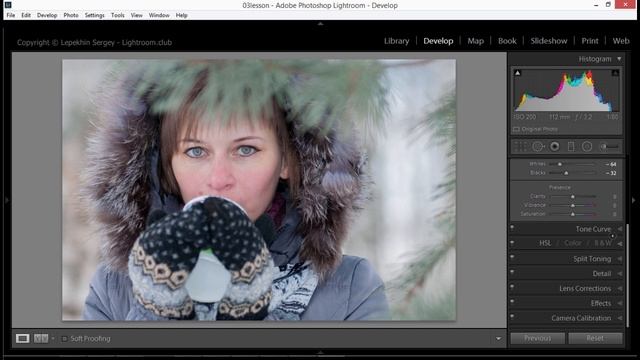Switch to the Library module
Image resolution: width=640 pixels, height=360 pixels.
tap(396, 41)
